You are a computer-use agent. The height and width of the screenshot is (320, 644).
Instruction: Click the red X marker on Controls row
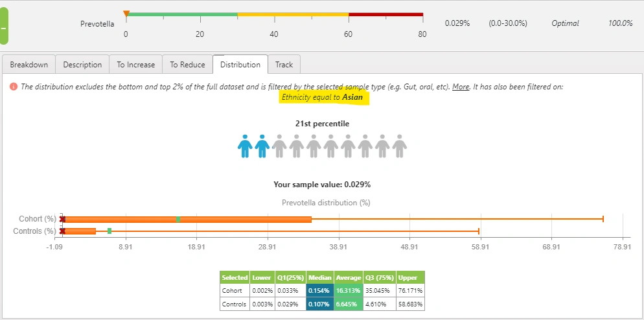click(x=62, y=231)
